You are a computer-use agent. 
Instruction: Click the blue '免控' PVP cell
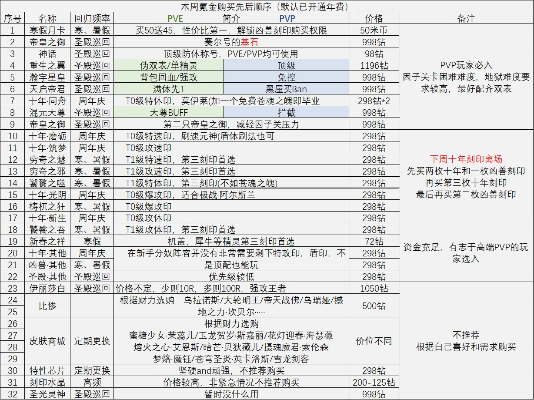286,77
